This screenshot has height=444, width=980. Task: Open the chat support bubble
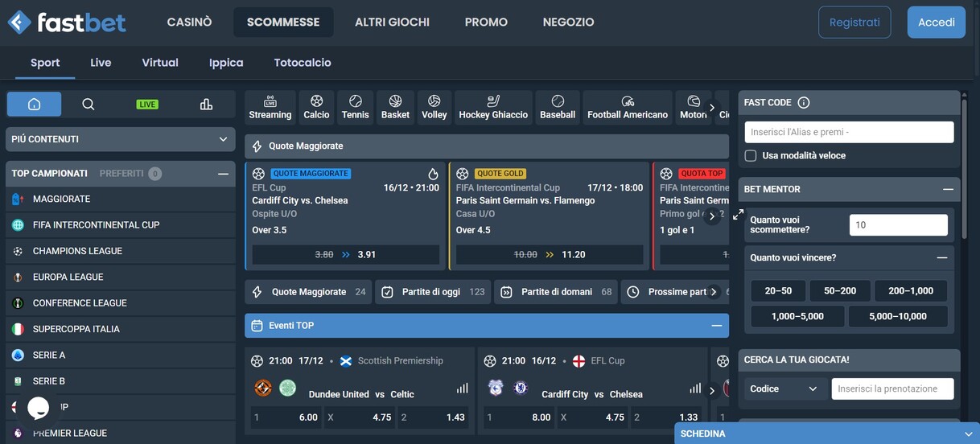coord(39,408)
